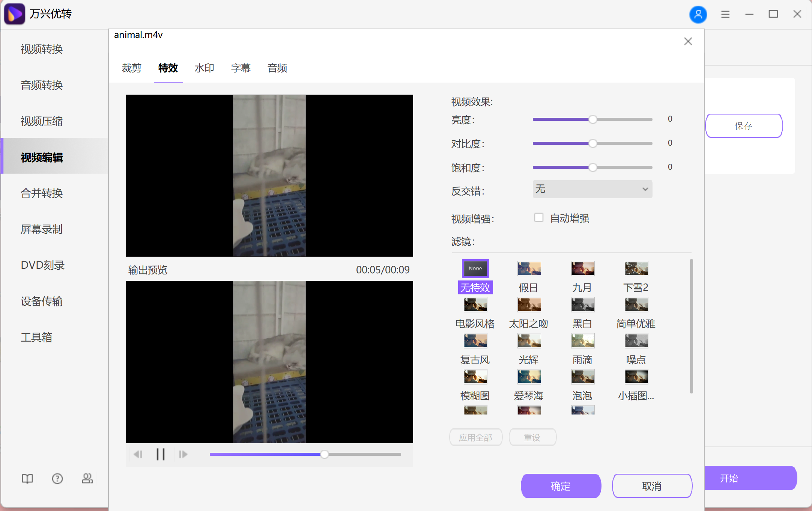Image resolution: width=812 pixels, height=511 pixels.
Task: Open the 屏幕录制 screen recording feature
Action: (x=41, y=229)
